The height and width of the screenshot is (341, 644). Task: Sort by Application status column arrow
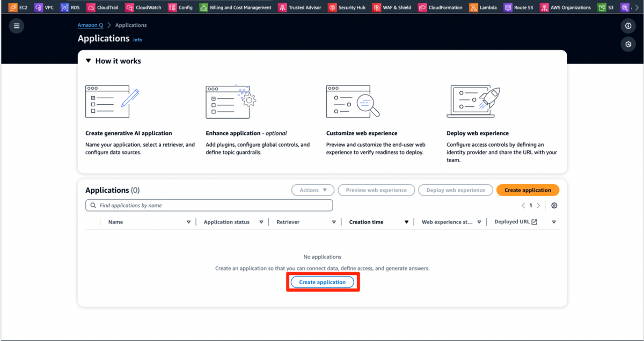(x=261, y=222)
